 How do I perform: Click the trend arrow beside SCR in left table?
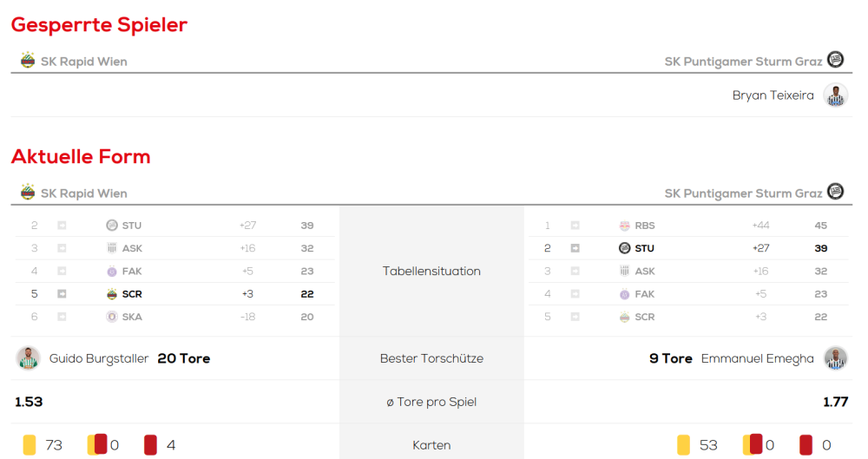pyautogui.click(x=62, y=294)
